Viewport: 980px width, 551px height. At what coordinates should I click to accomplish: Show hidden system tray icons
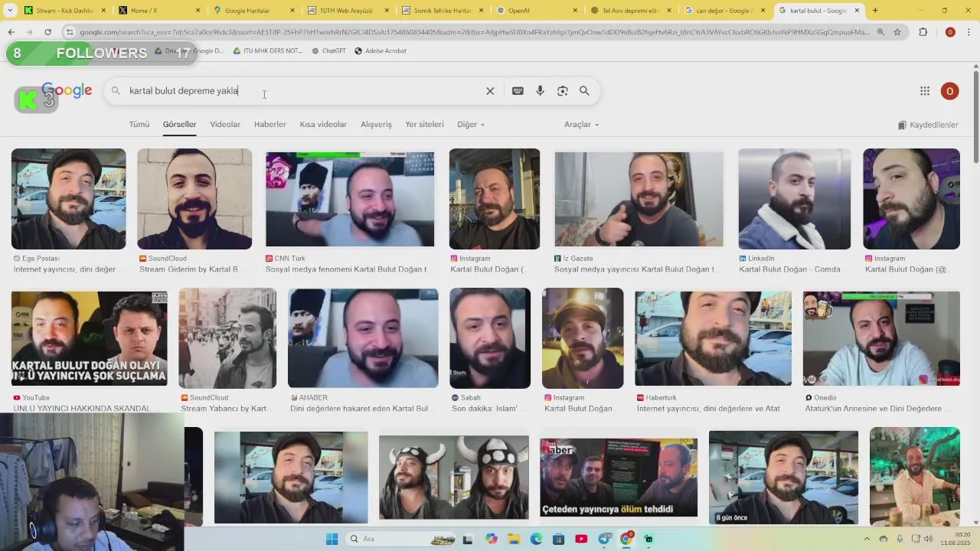867,539
